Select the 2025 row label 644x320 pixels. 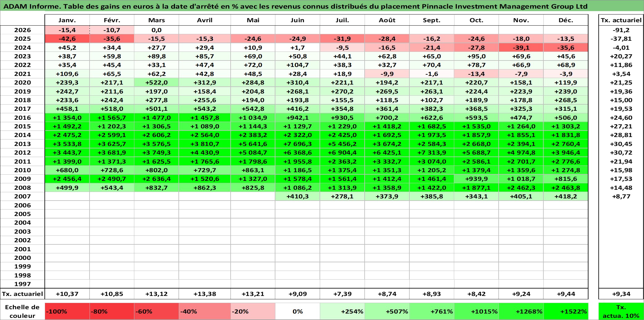(23, 39)
